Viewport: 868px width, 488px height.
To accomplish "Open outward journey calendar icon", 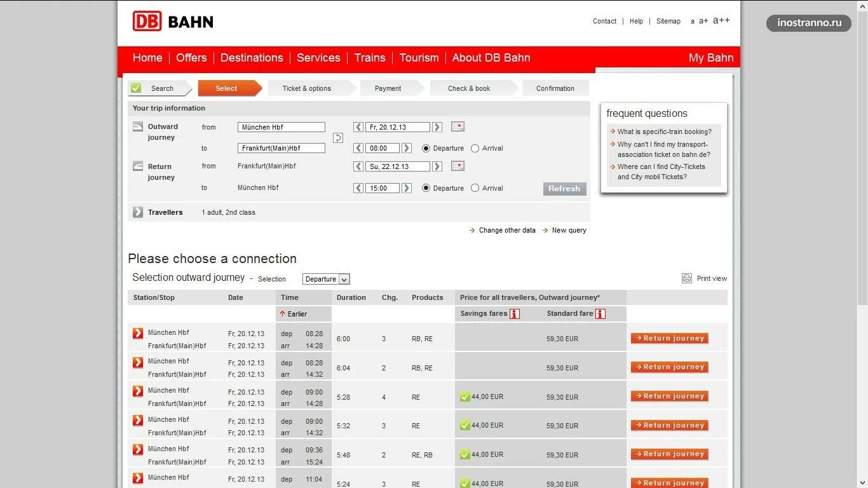I will (458, 126).
